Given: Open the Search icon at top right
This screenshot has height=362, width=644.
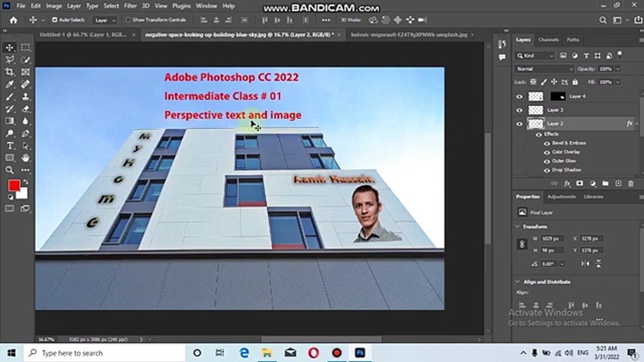Looking at the screenshot, I should pos(603,20).
